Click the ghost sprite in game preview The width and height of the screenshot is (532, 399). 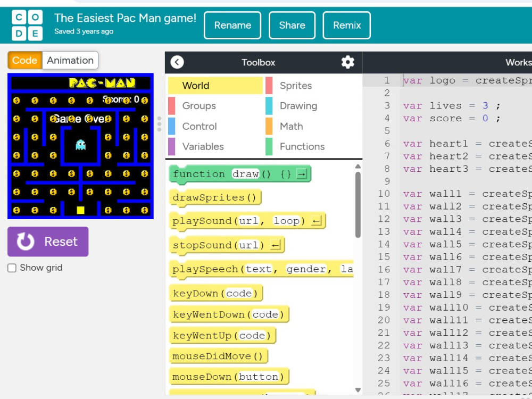[80, 145]
